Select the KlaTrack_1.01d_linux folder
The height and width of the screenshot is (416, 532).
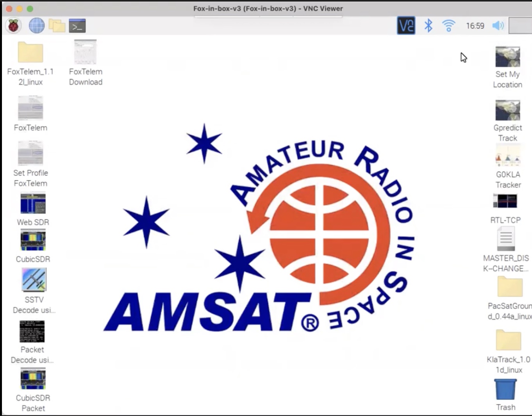click(508, 340)
